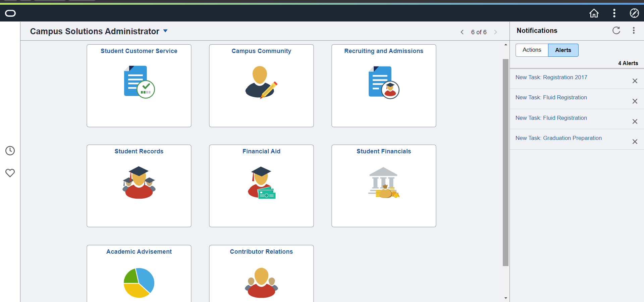Open the Campus Community tile
644x302 pixels.
point(261,86)
